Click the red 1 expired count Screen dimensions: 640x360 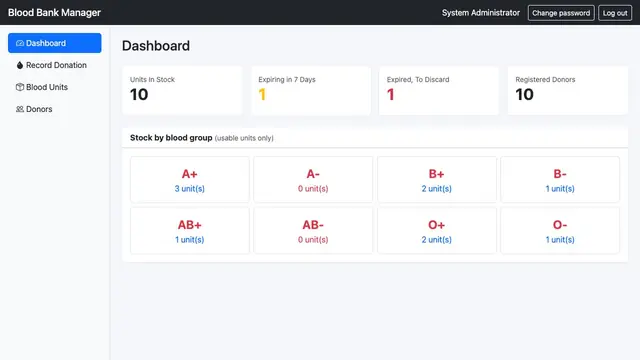click(x=391, y=95)
